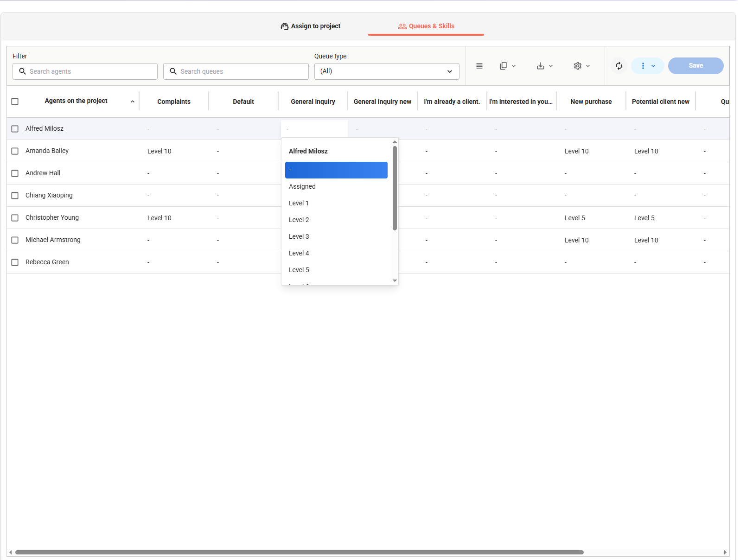740x560 pixels.
Task: Select the Rebecca Green row checkbox
Action: [15, 262]
